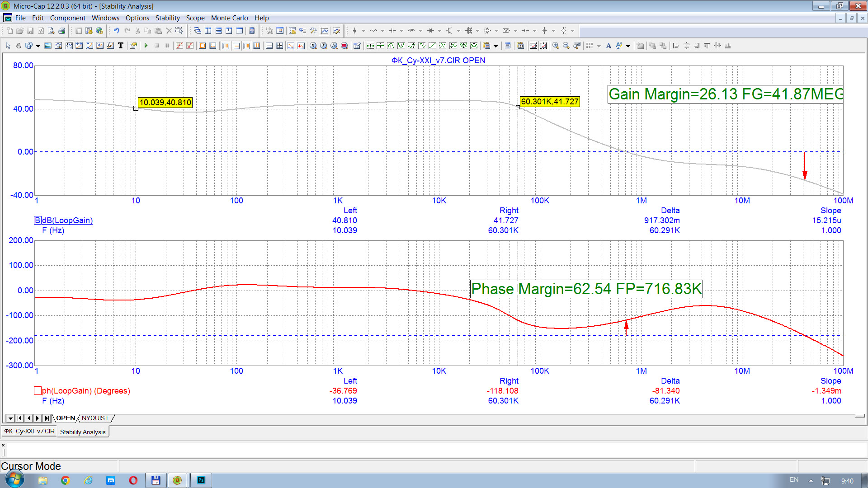Open the Stability menu
The height and width of the screenshot is (488, 868).
click(x=167, y=18)
